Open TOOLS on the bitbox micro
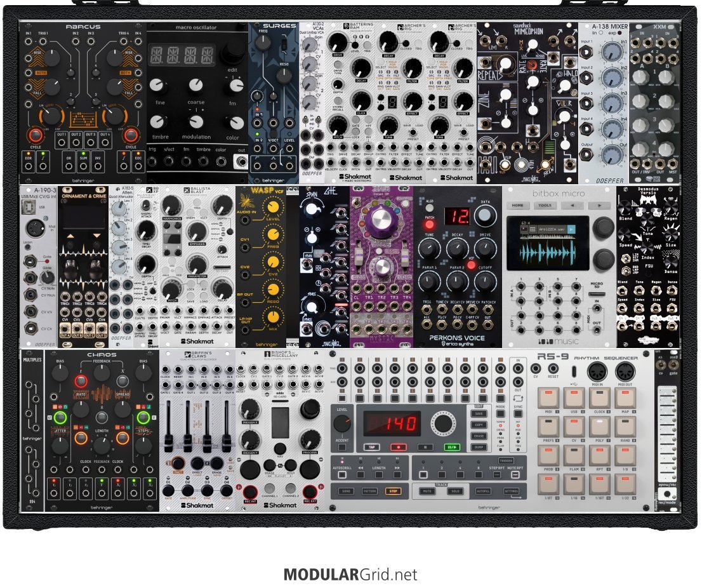This screenshot has width=702, height=588. pos(545,206)
